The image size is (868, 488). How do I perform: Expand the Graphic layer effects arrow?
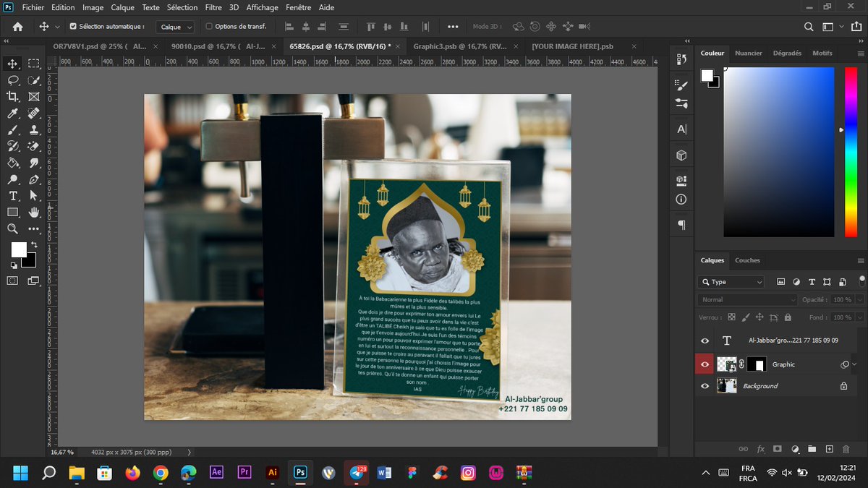854,365
